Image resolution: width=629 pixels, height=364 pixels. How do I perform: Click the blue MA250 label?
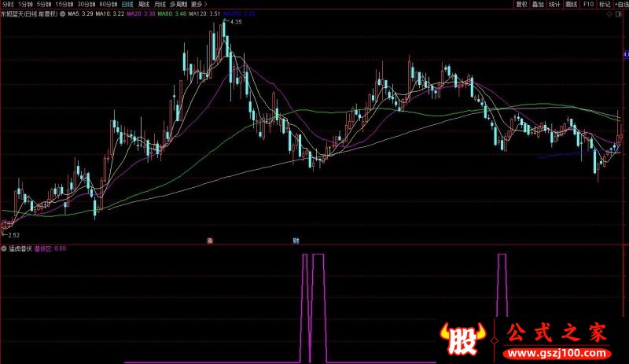coord(239,13)
